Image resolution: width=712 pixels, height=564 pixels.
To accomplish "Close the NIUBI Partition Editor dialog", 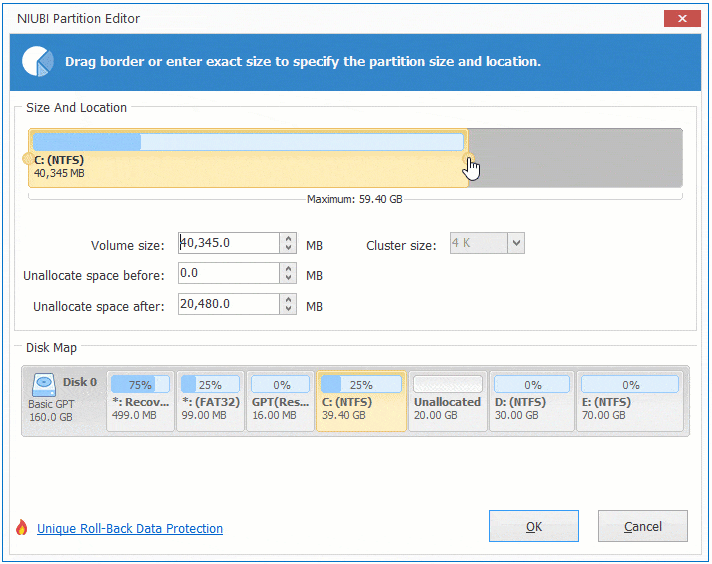I will click(x=682, y=19).
